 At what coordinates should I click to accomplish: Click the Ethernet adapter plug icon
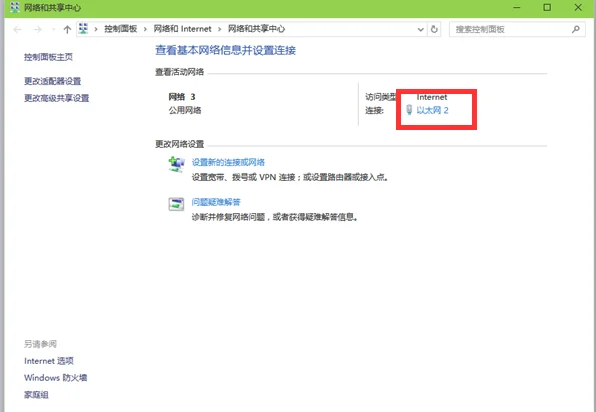(x=409, y=110)
